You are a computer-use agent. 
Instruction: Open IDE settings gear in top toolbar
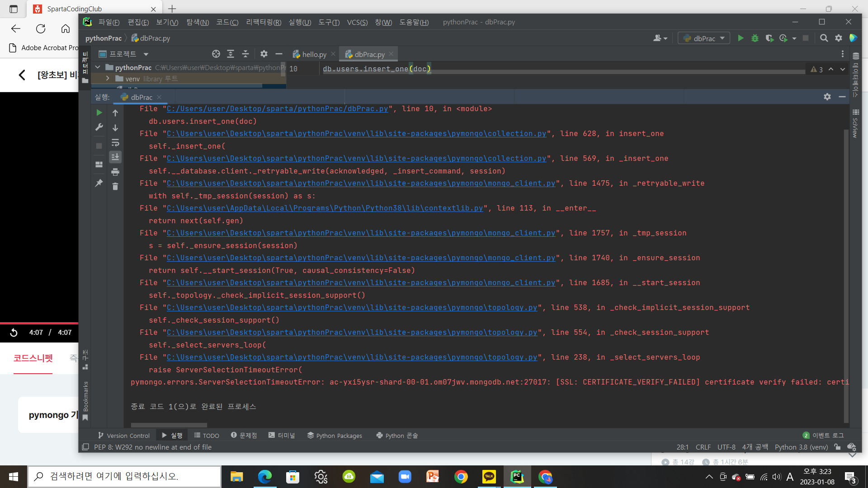click(839, 38)
